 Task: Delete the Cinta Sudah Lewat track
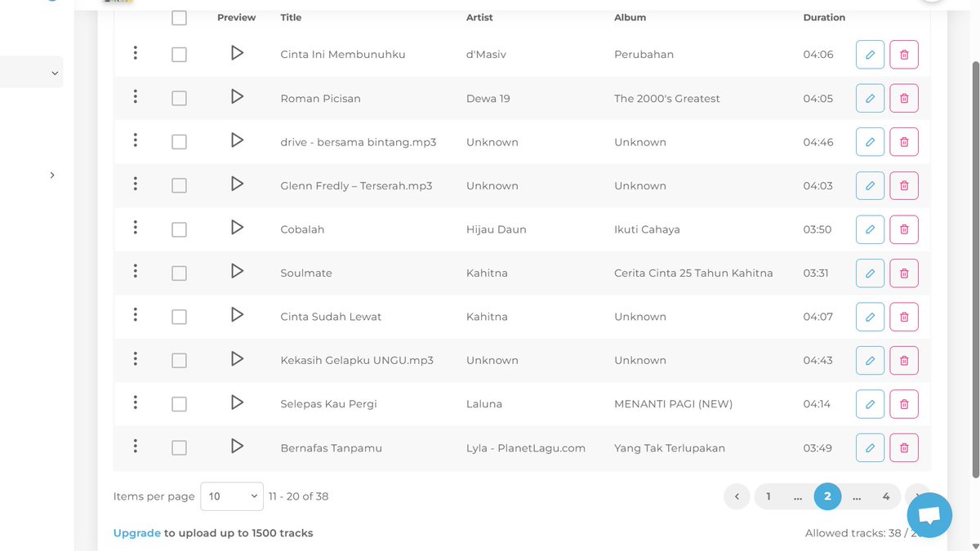pos(904,317)
